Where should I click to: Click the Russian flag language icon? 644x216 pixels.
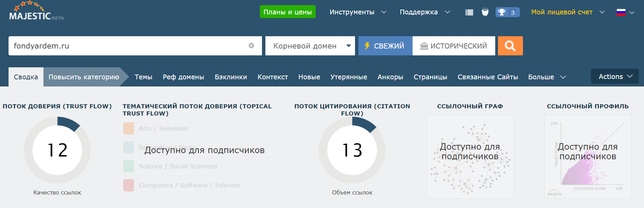[621, 12]
